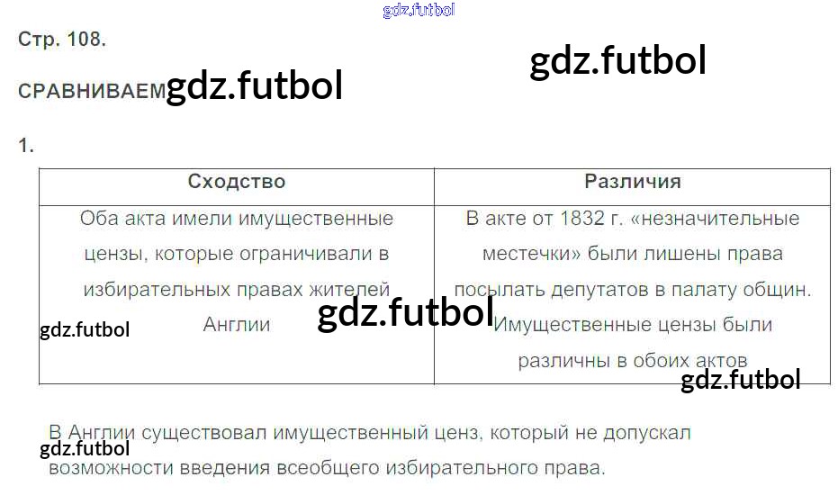Click the word 'Англии' in the Сходство cell
The image size is (838, 504).
[x=237, y=325]
